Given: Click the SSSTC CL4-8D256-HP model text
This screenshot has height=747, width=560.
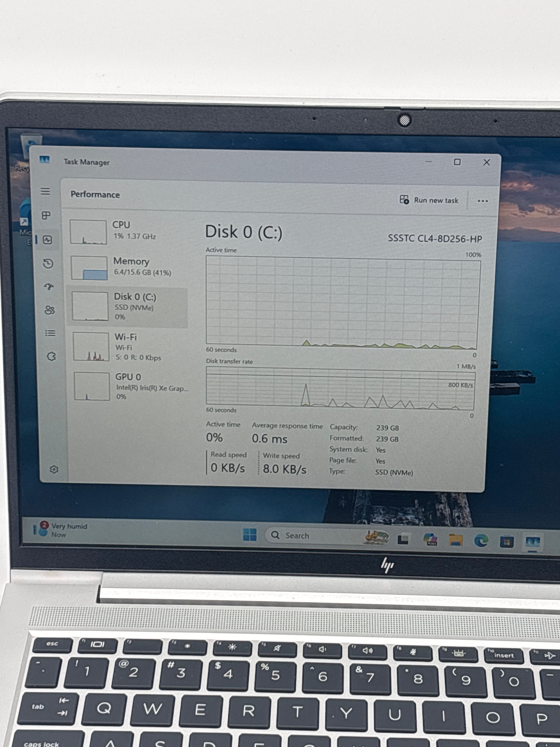Looking at the screenshot, I should click(x=435, y=239).
